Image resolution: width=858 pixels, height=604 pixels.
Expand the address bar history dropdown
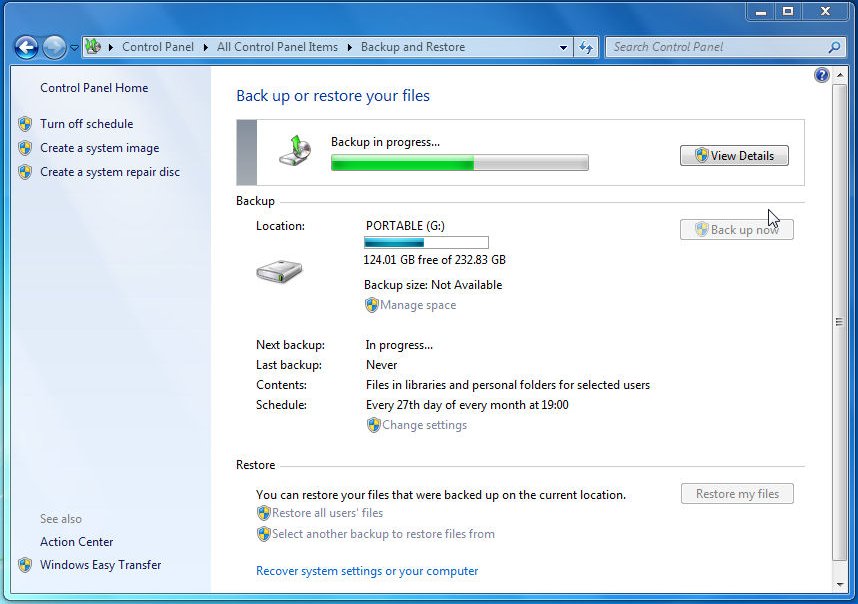point(564,47)
